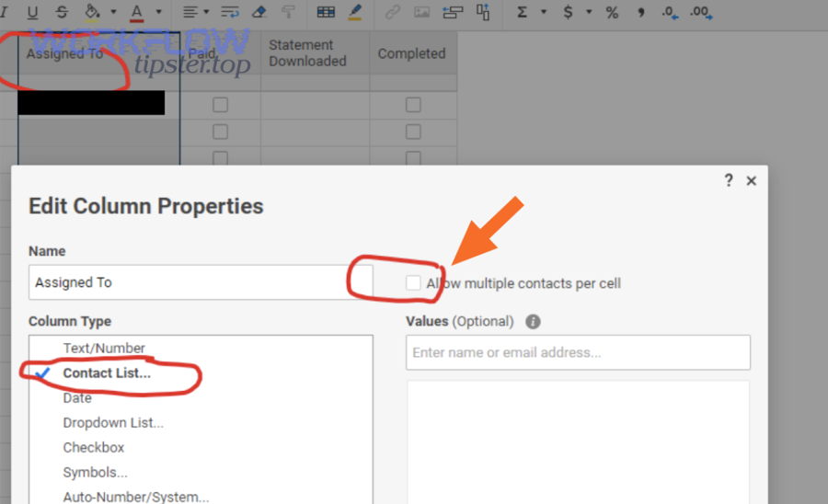Viewport: 828px width, 504px height.
Task: Click the column Name input field
Action: click(x=201, y=282)
